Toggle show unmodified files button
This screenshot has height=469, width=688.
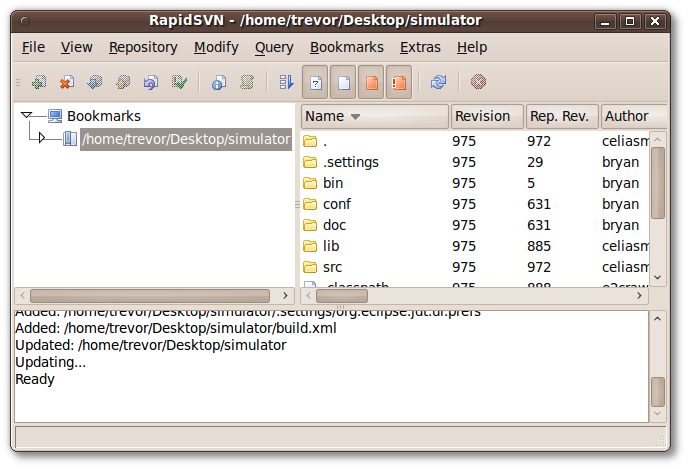pos(343,82)
